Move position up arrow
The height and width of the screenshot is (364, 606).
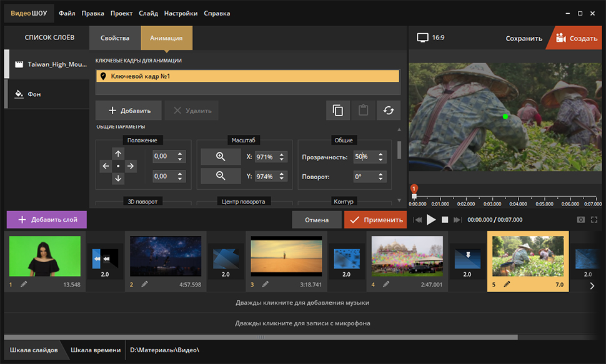(x=118, y=154)
